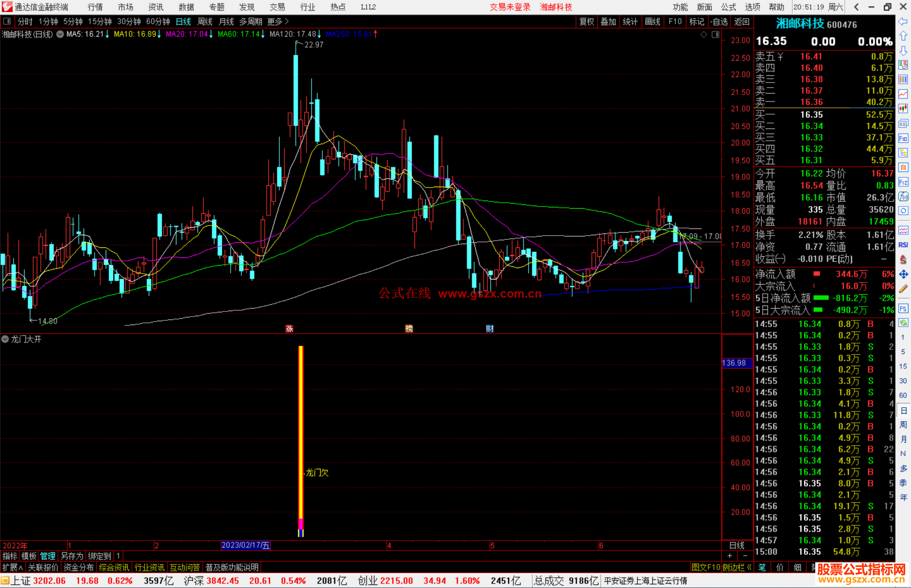Toggle the round button beside 湘邮科技(日线)
This screenshot has height=588, width=911.
60,34
